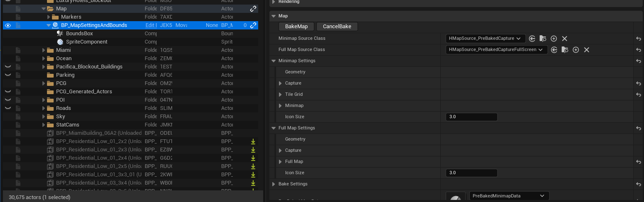Click the PreBakedMinimapData asset thumbnail

coord(456,197)
